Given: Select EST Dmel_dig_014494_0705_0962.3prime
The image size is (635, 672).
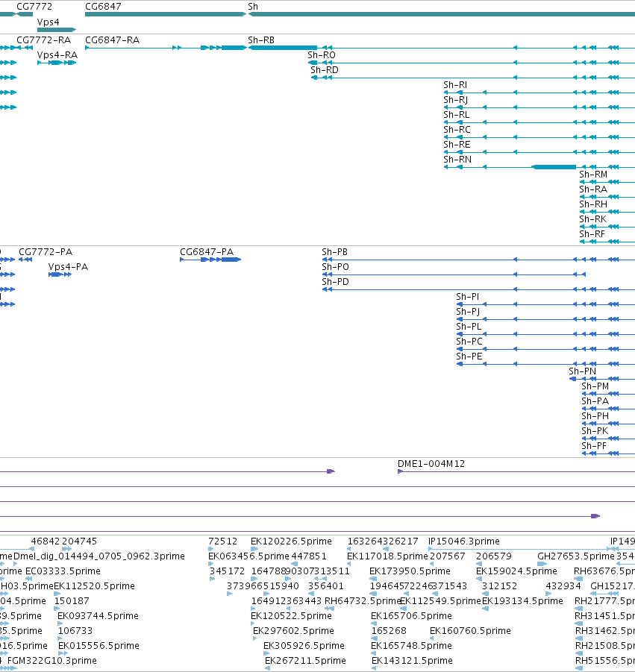Looking at the screenshot, I should point(99,556).
